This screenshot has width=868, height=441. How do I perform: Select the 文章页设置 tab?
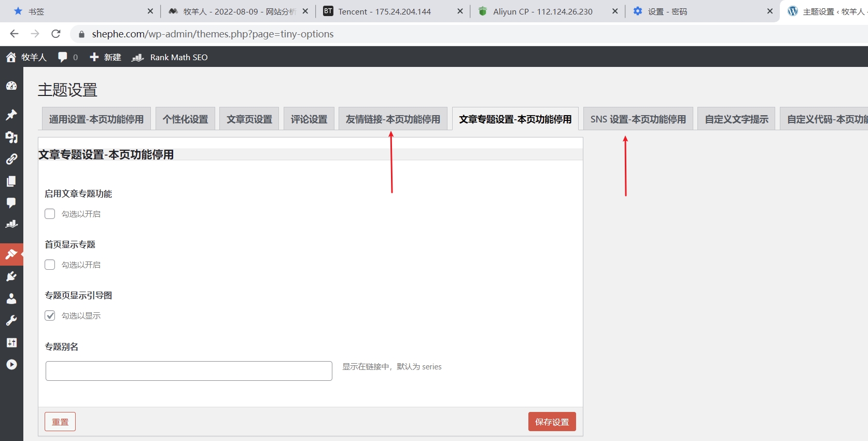[x=249, y=119]
